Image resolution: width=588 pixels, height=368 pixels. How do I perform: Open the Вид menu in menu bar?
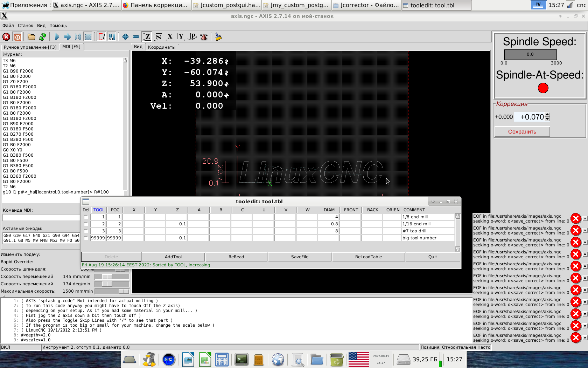[41, 26]
